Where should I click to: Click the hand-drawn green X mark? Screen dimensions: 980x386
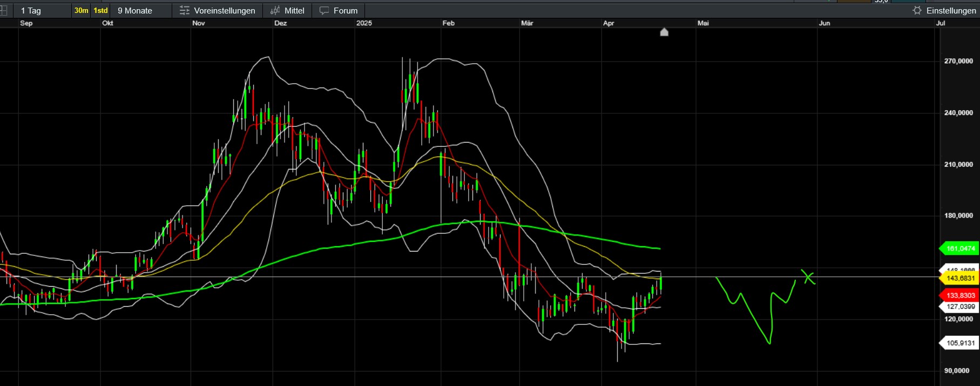(x=808, y=277)
